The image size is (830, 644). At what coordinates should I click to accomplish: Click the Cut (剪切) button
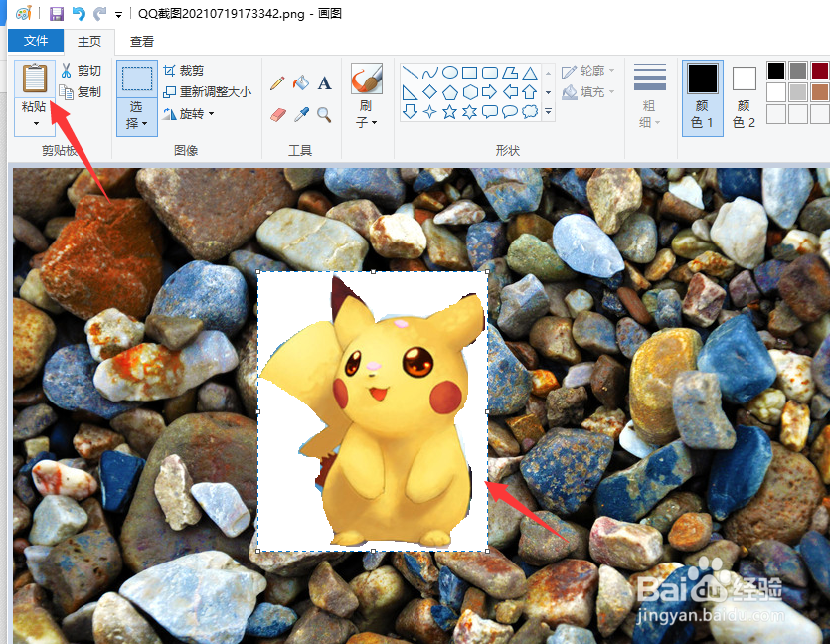coord(81,70)
